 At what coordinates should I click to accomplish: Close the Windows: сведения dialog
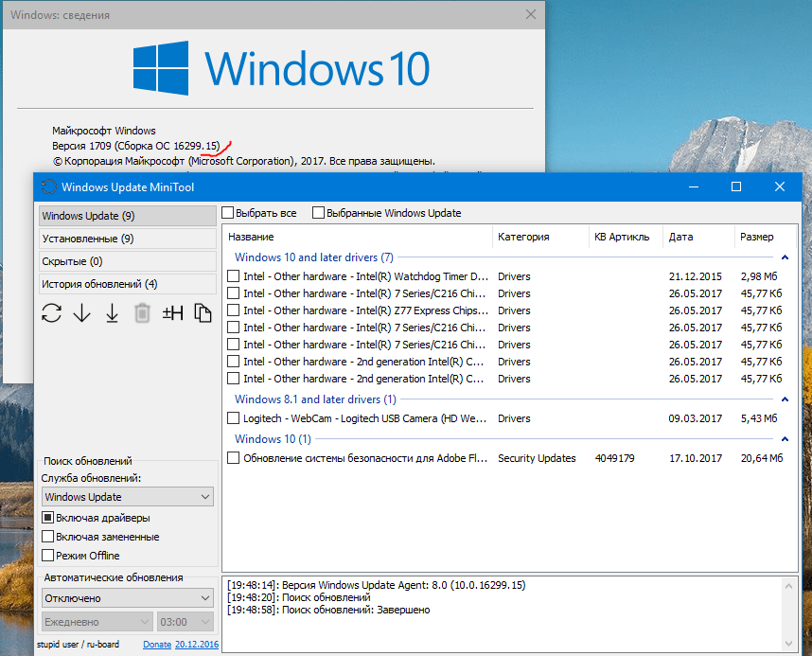531,14
